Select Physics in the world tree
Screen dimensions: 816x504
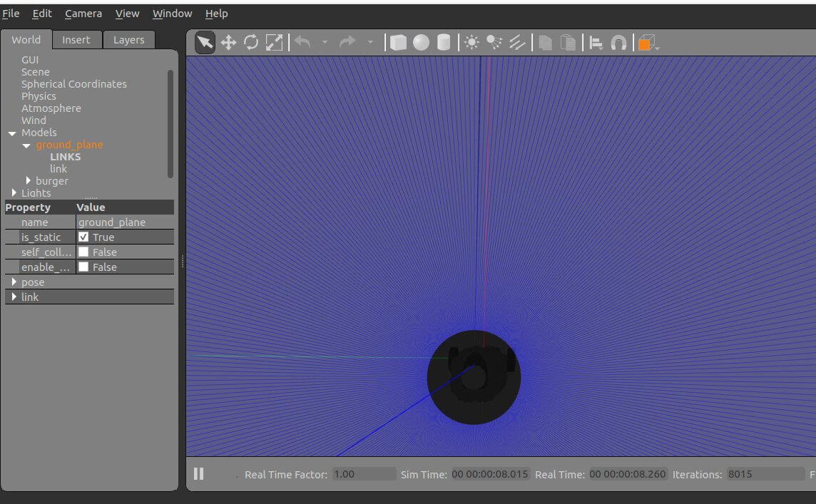39,96
